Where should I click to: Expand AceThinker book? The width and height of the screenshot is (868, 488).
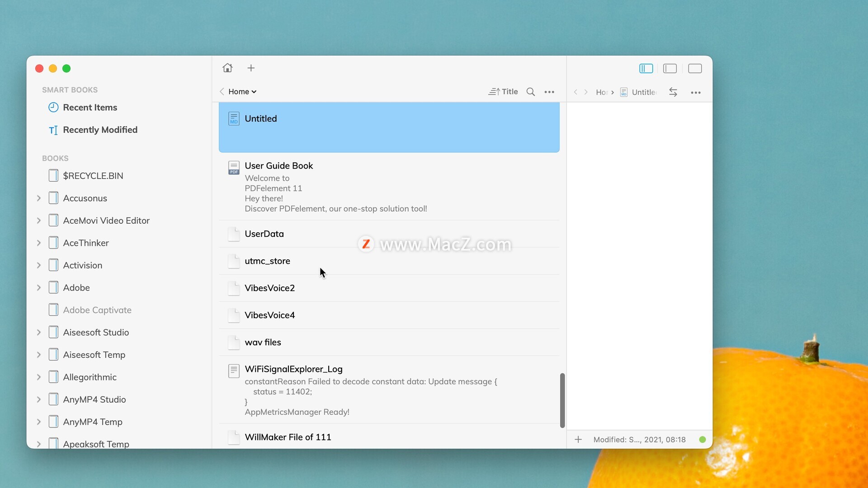pos(39,243)
